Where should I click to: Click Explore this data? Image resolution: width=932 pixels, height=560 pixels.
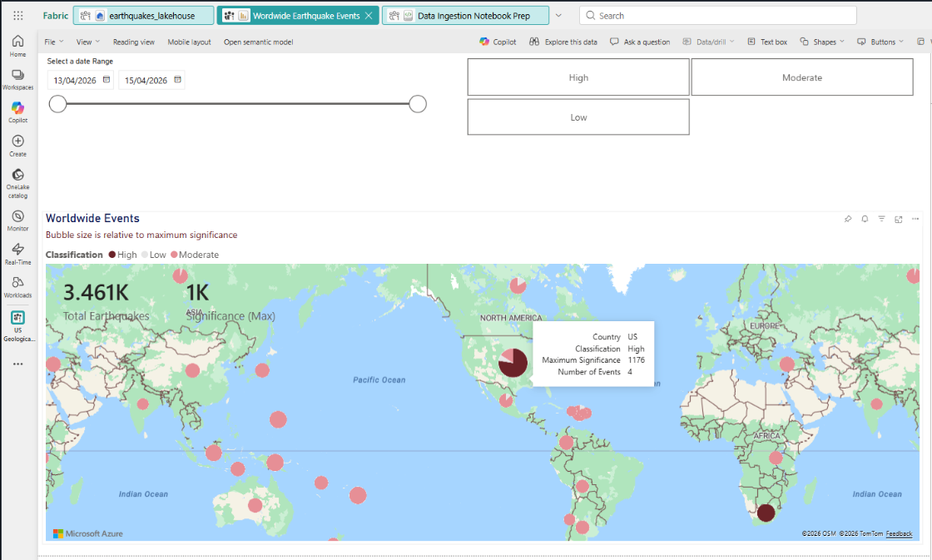(x=563, y=42)
